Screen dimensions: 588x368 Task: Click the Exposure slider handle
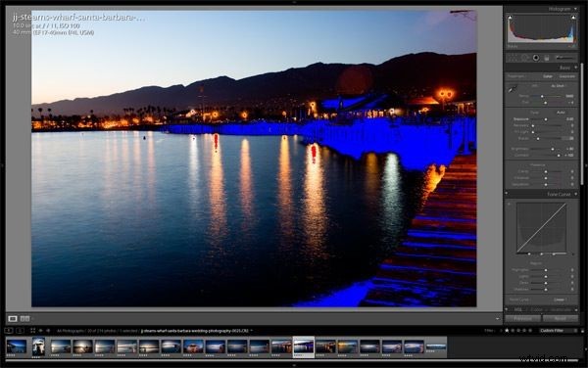546,119
